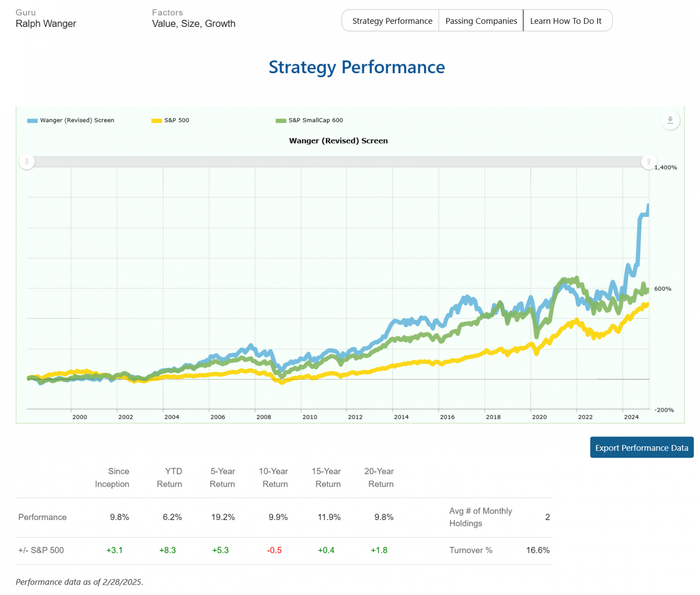Click the right range slider handle
The image size is (700, 595).
point(646,161)
